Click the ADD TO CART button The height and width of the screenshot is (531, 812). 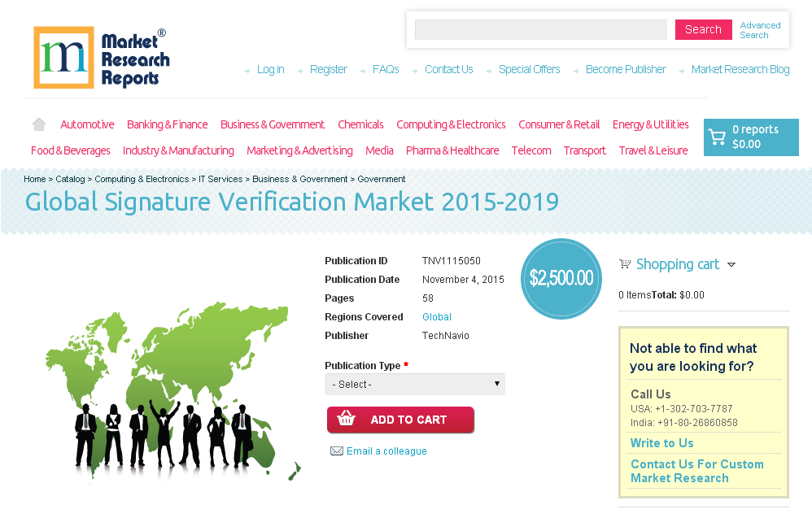click(x=400, y=420)
